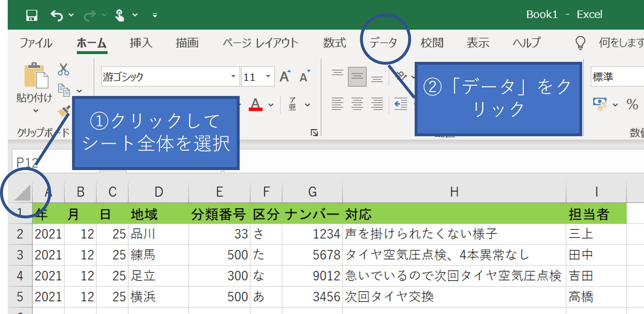Switch to the 挿入 tab
644x314 pixels.
(141, 43)
